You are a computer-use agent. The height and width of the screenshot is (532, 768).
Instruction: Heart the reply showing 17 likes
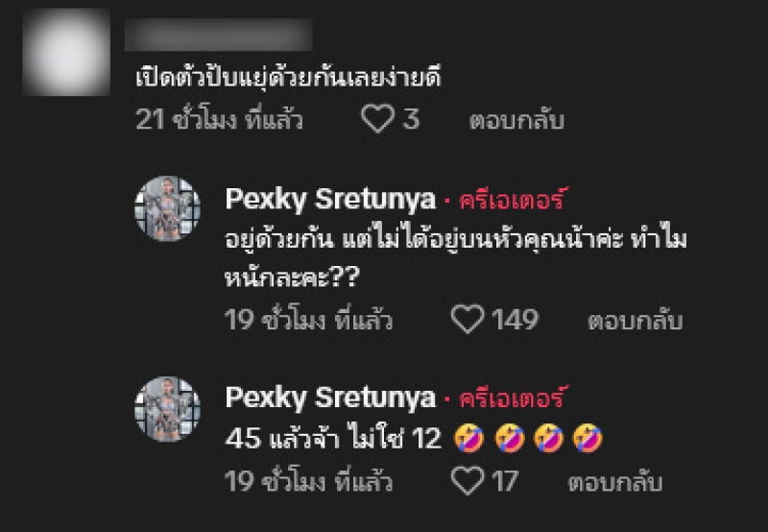(468, 480)
